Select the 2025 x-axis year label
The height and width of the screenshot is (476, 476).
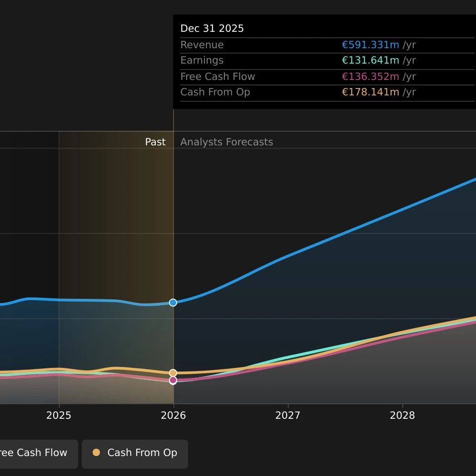point(59,415)
